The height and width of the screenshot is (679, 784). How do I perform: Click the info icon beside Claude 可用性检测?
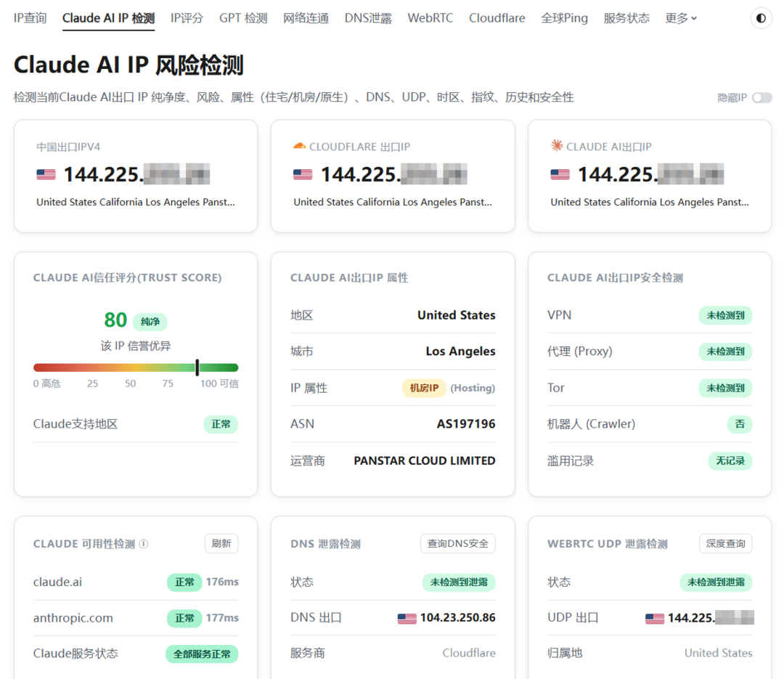[x=144, y=544]
